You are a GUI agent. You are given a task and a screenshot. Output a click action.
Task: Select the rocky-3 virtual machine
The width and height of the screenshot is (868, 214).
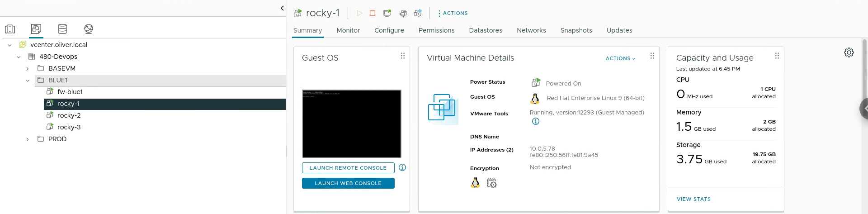click(x=69, y=127)
